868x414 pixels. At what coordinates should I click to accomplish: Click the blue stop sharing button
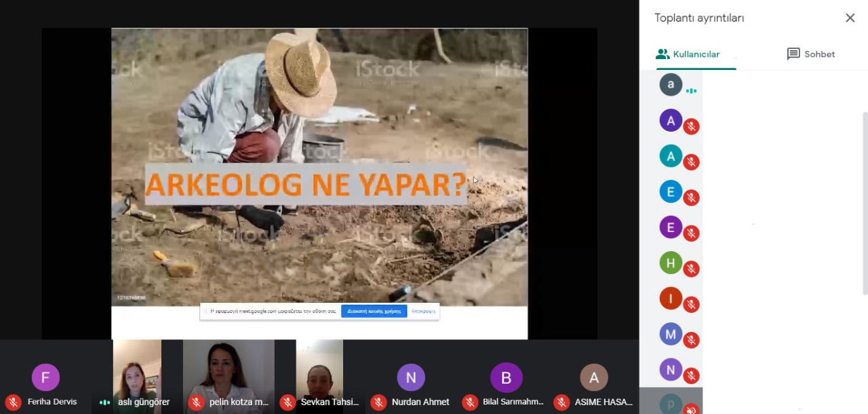pyautogui.click(x=374, y=311)
